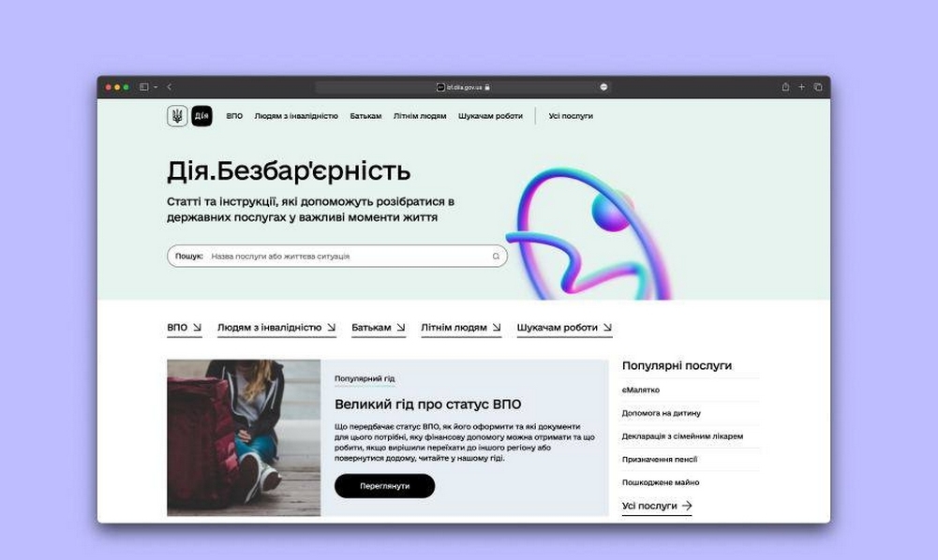The width and height of the screenshot is (938, 560).
Task: Expand Людям з інвалідністю section link
Action: coord(276,328)
